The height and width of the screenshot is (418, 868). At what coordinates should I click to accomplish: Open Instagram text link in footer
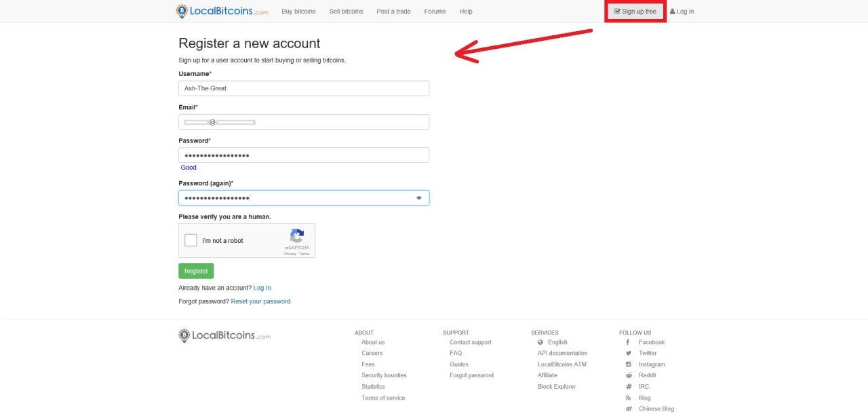[x=652, y=364]
